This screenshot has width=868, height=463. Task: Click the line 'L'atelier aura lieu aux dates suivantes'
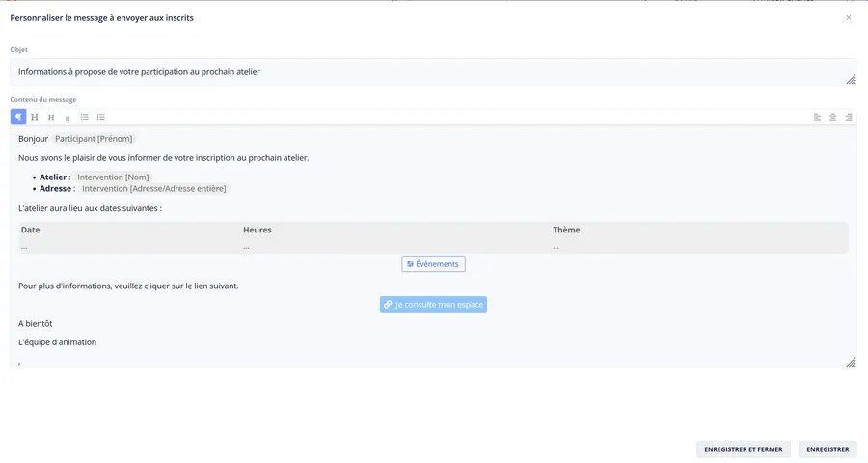coord(91,208)
